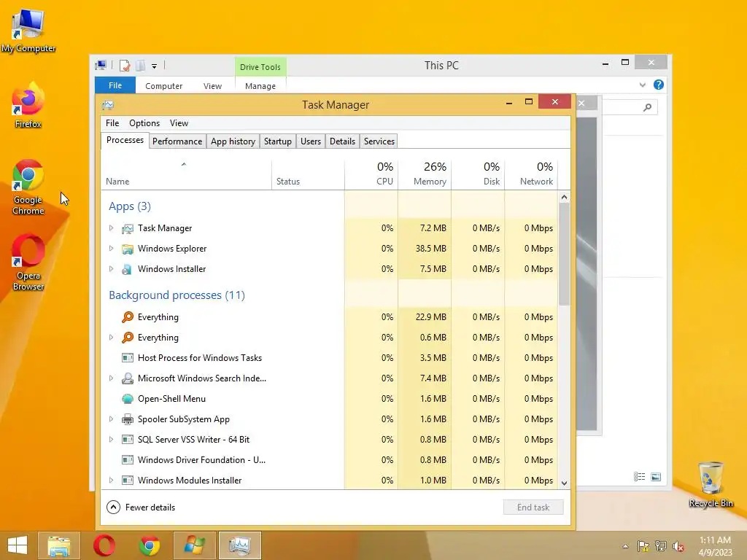Click the Windows Modules Installer icon
The width and height of the screenshot is (747, 560).
(127, 481)
